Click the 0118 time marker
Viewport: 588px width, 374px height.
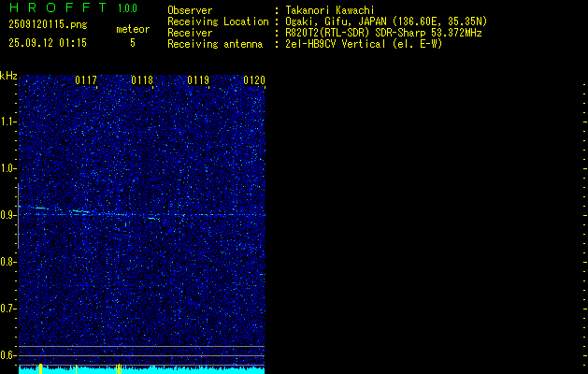142,80
